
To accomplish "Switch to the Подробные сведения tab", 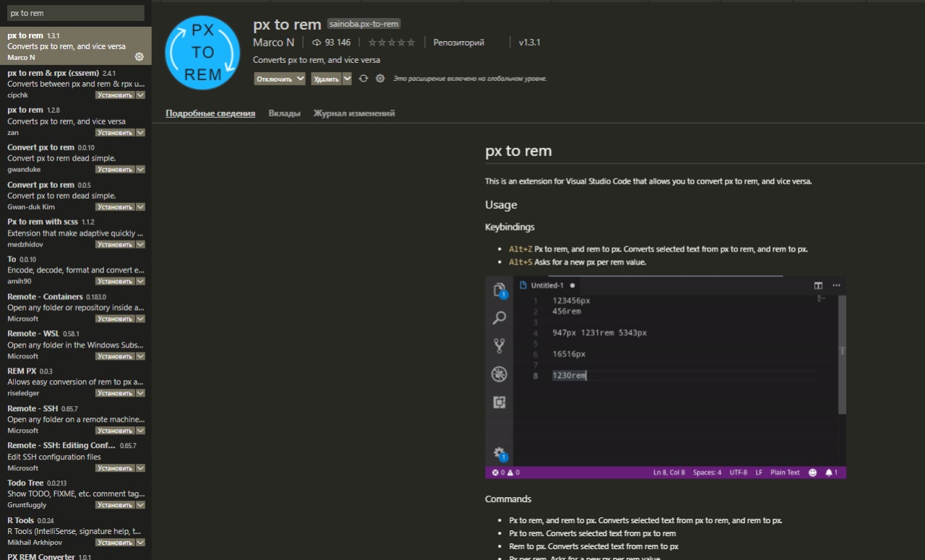I will (x=210, y=113).
